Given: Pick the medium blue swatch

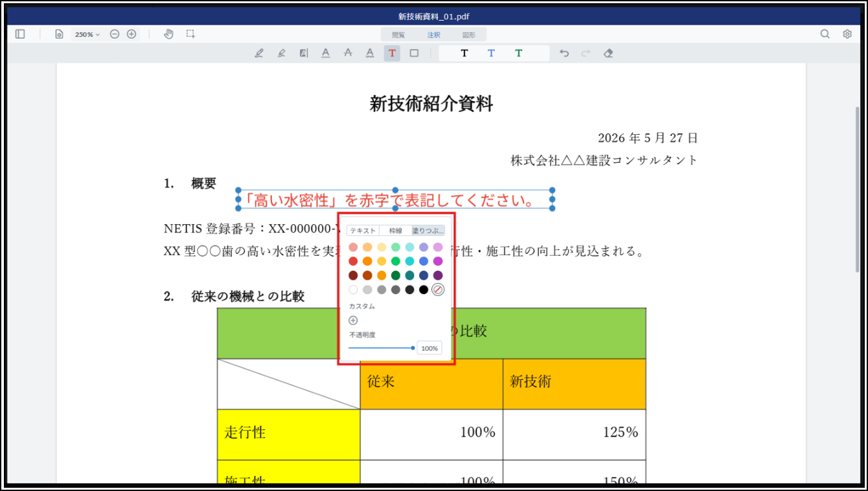Looking at the screenshot, I should [x=424, y=261].
